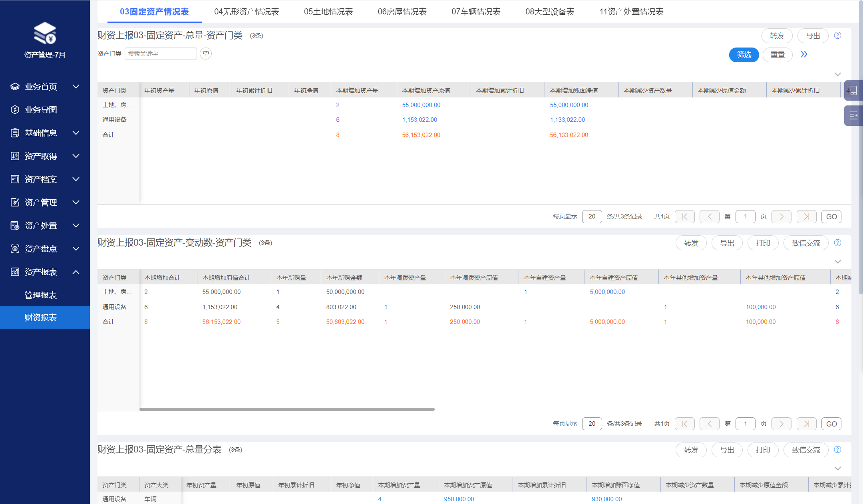Open 04无形资产情况表 tab
Viewport: 863px width, 504px height.
coord(247,12)
